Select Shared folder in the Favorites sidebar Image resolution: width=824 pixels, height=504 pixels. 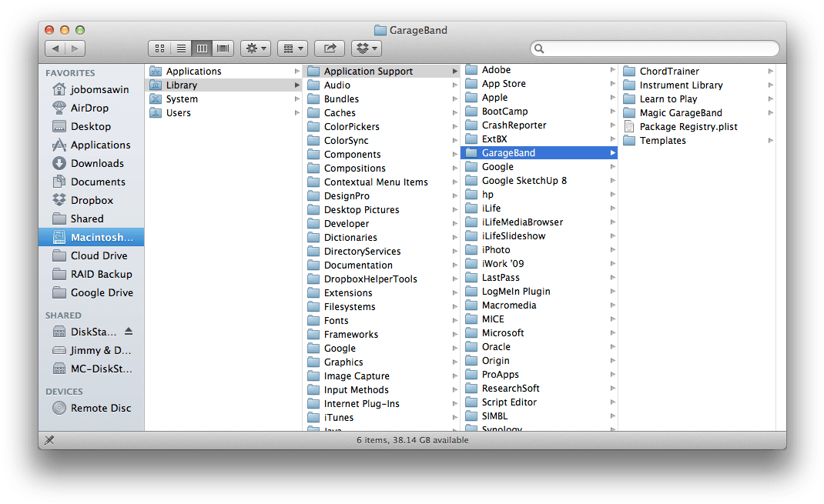92,219
